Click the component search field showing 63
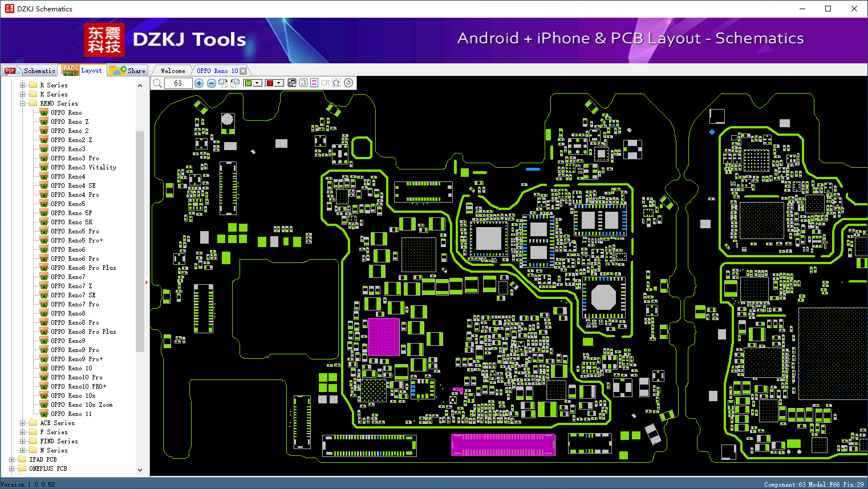Screen dimensions: 868x489 tap(178, 83)
